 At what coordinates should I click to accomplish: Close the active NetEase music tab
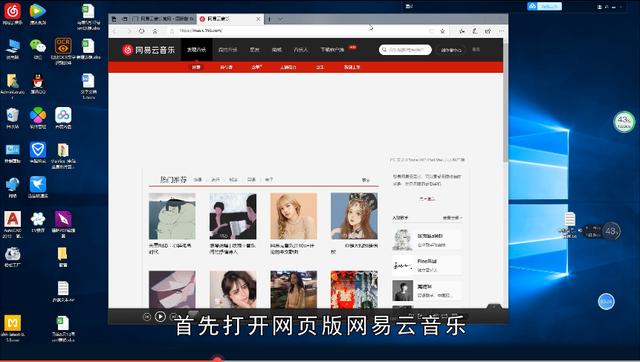pyautogui.click(x=258, y=19)
